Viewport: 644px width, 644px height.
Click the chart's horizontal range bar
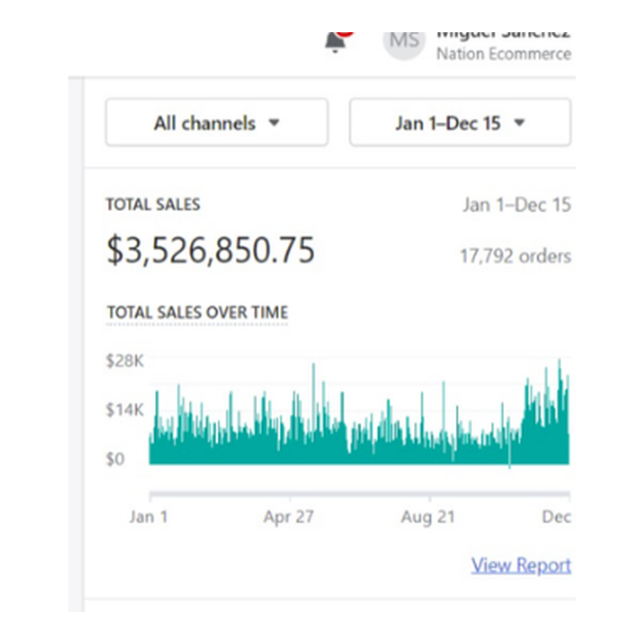(359, 493)
